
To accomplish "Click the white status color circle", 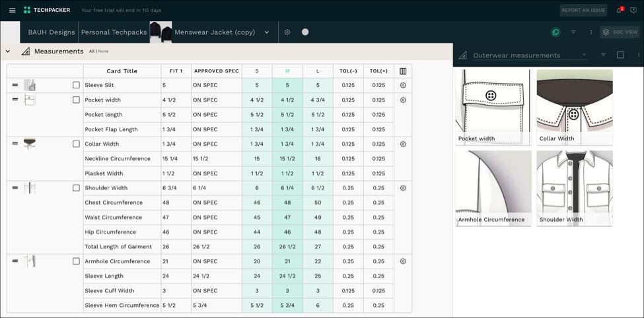I will (x=304, y=32).
